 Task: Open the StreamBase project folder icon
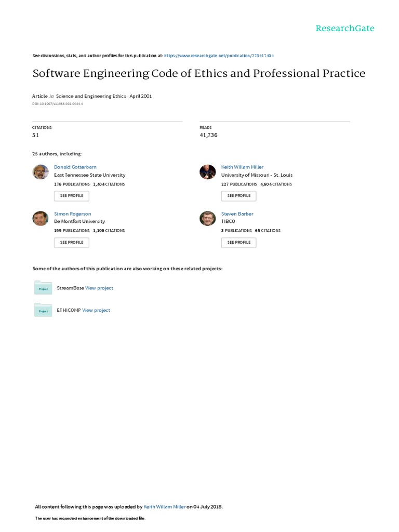tap(43, 288)
